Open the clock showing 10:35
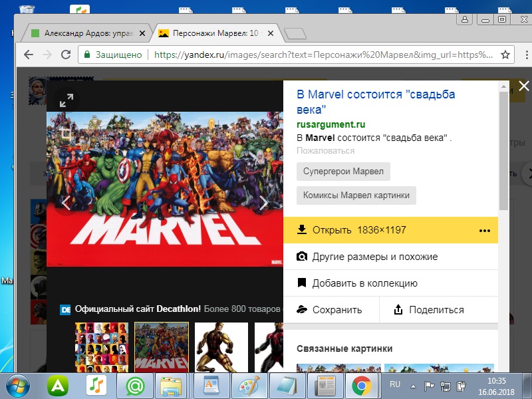 (496, 386)
